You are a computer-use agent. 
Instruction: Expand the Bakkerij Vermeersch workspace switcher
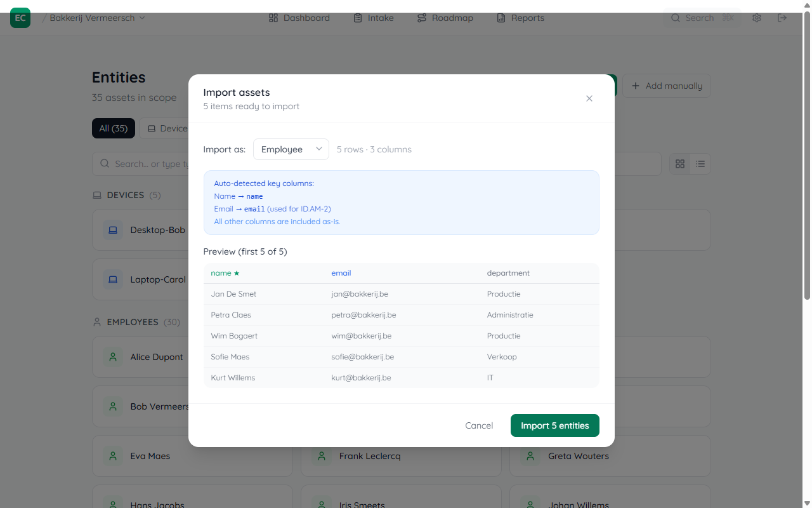[95, 18]
